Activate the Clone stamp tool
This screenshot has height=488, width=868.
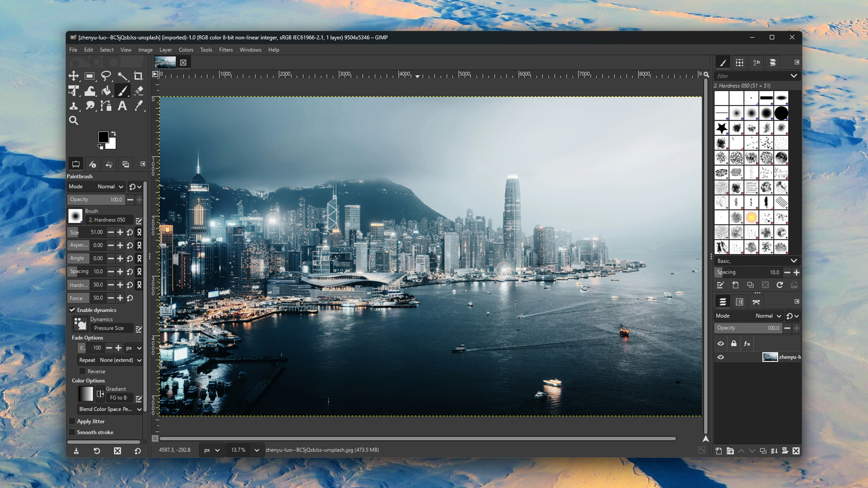[x=74, y=106]
